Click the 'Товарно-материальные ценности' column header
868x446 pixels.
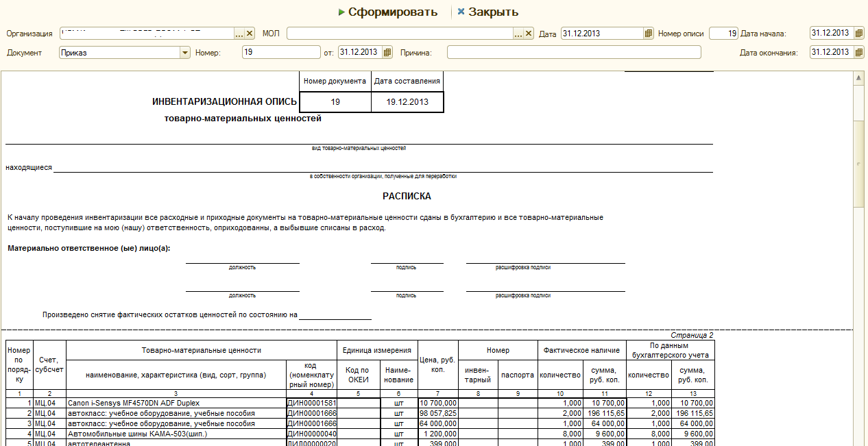pyautogui.click(x=202, y=350)
